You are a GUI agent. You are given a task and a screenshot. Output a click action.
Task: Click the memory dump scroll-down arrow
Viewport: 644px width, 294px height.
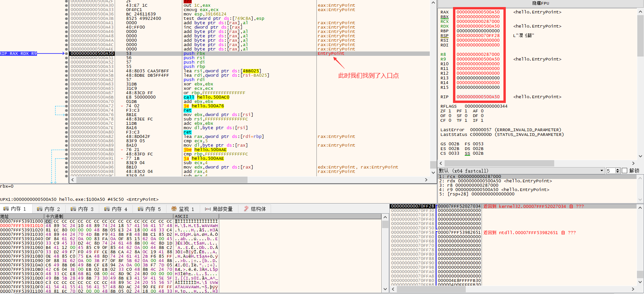pyautogui.click(x=385, y=289)
